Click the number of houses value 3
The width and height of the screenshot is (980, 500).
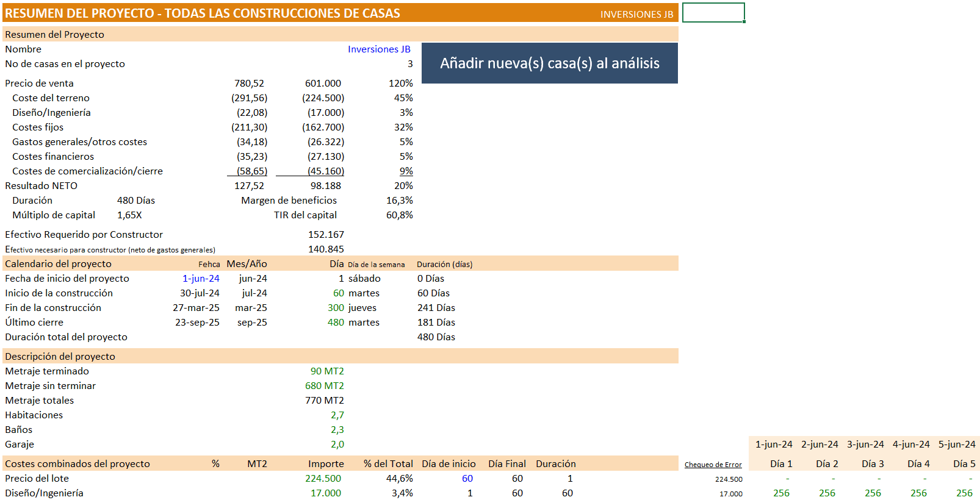[409, 64]
